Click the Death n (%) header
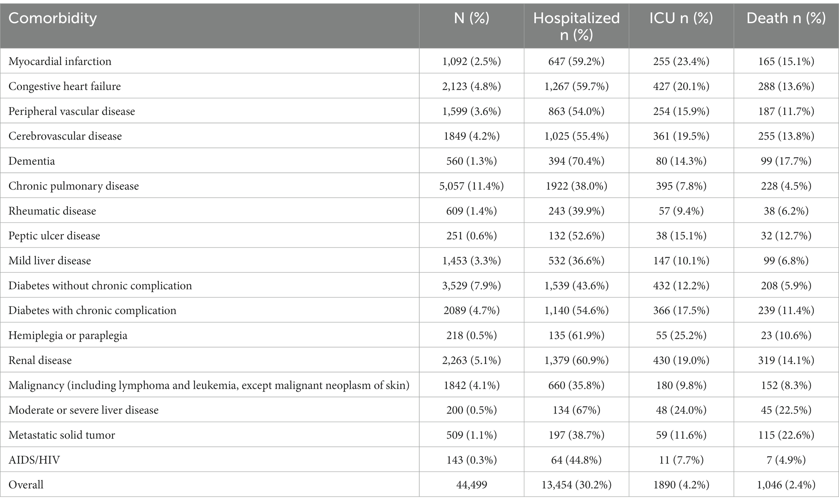The width and height of the screenshot is (839, 504). point(786,18)
